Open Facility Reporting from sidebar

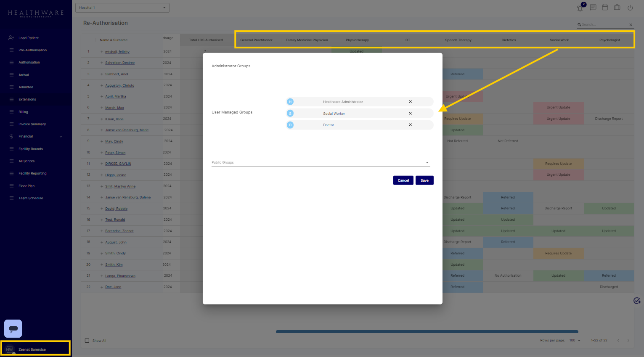pyautogui.click(x=32, y=173)
